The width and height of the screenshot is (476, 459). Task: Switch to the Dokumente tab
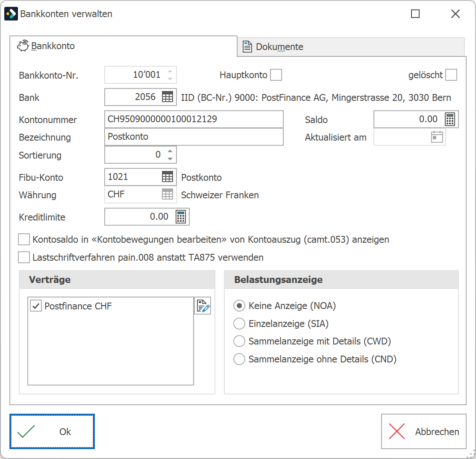351,47
